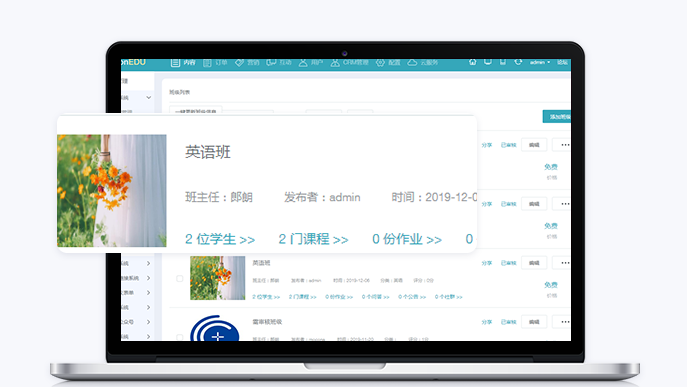Click the 班主任：郎朗 text in the card
The width and height of the screenshot is (687, 387).
(x=219, y=197)
